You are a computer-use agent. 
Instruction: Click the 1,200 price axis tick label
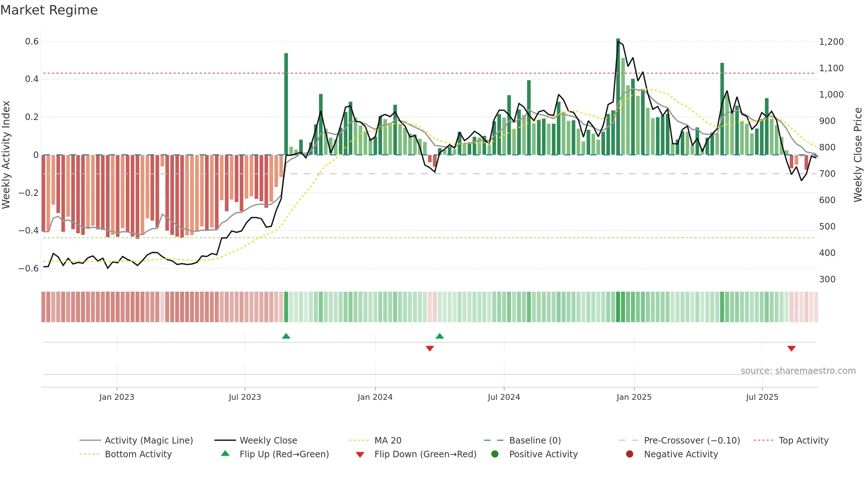[x=831, y=42]
